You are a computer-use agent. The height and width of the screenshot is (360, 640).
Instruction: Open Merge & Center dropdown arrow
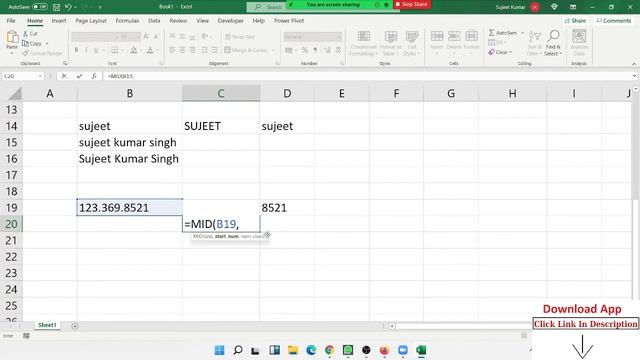pyautogui.click(x=273, y=50)
